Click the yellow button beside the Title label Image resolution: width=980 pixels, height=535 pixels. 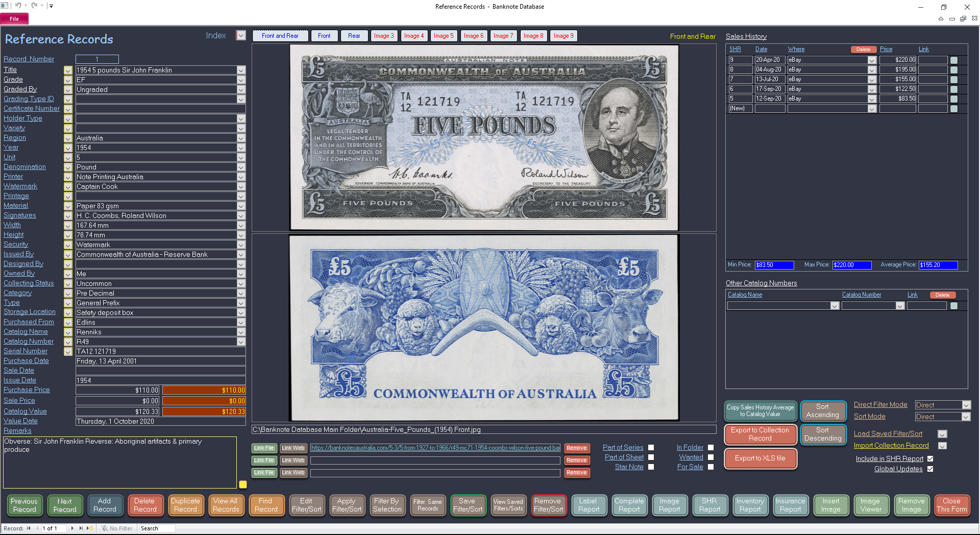68,70
